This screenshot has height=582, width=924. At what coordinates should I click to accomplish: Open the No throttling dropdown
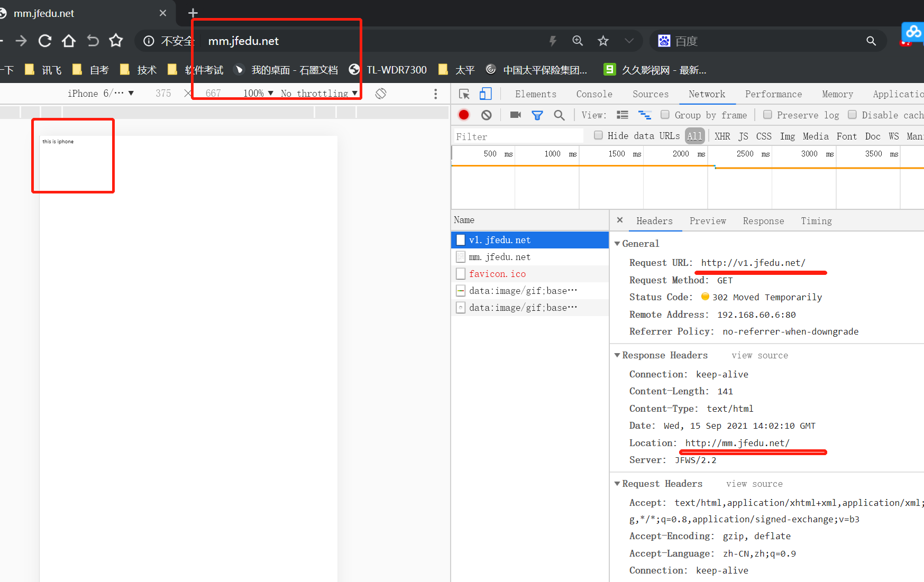[x=319, y=94]
